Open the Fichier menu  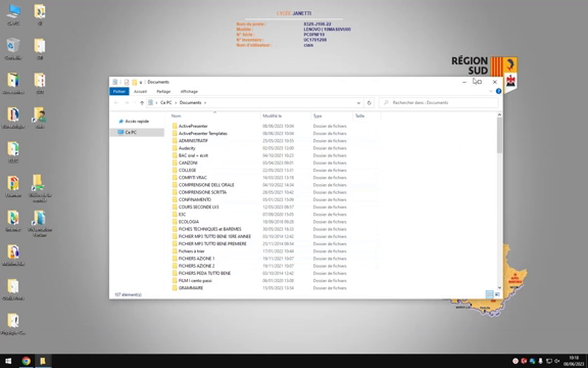tap(119, 91)
